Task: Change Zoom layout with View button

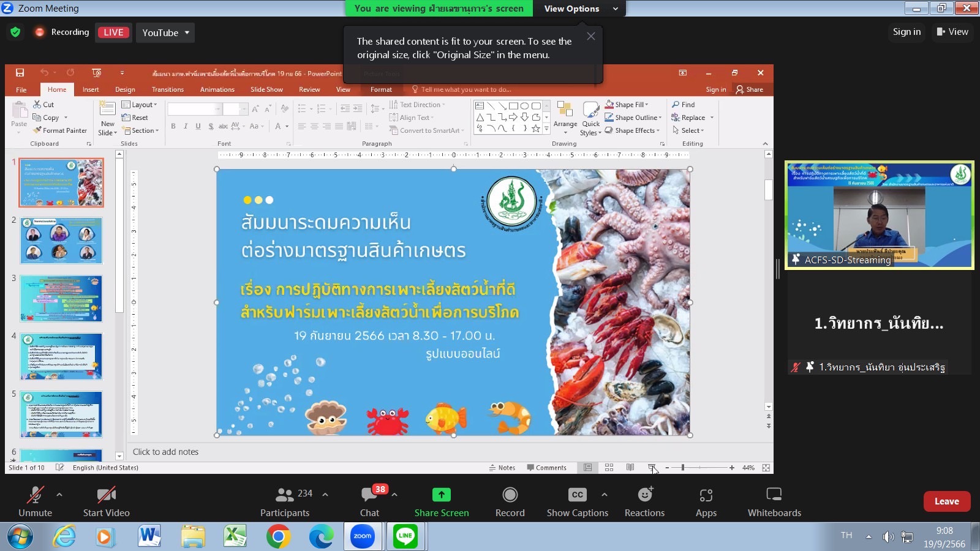Action: tap(952, 32)
